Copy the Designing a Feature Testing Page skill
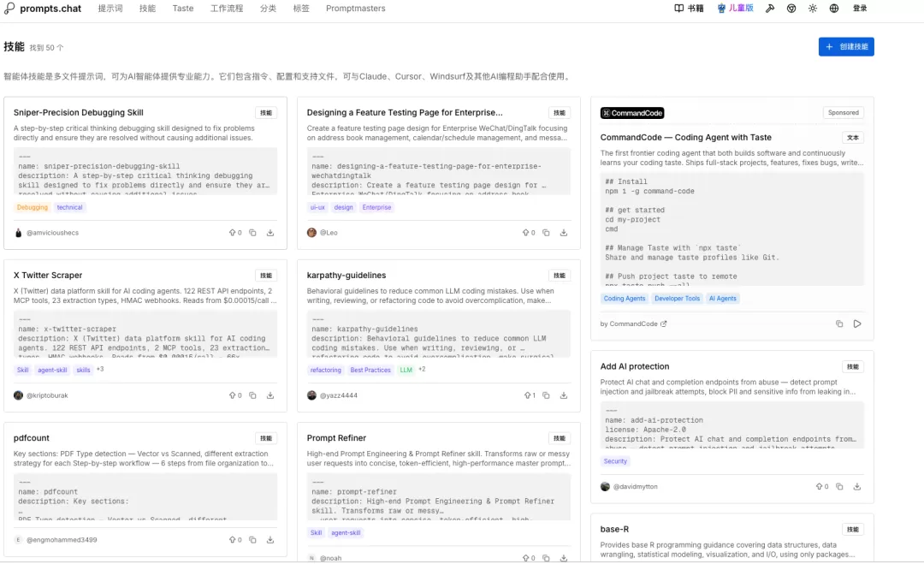The width and height of the screenshot is (924, 564). (x=546, y=233)
